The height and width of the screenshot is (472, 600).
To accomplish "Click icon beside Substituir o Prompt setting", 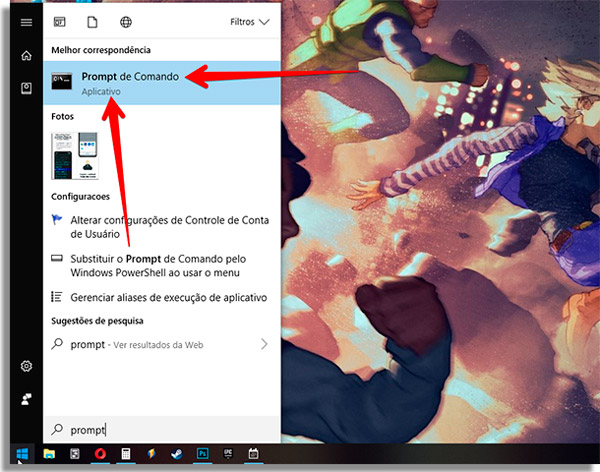I will 57,258.
